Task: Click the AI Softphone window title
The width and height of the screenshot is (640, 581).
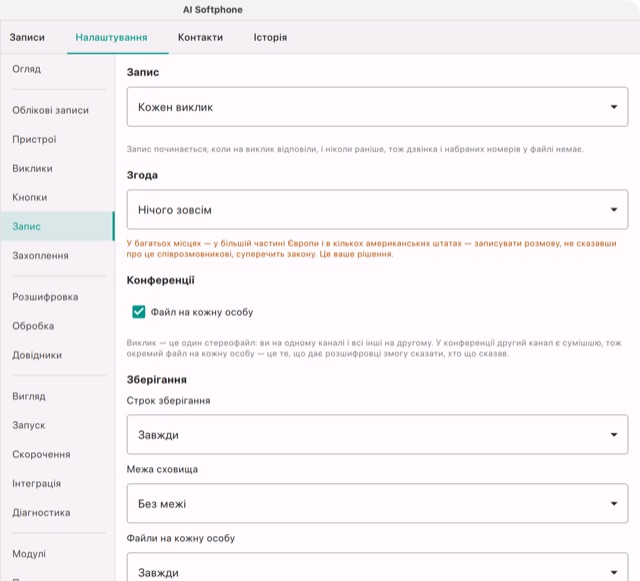Action: tap(213, 10)
